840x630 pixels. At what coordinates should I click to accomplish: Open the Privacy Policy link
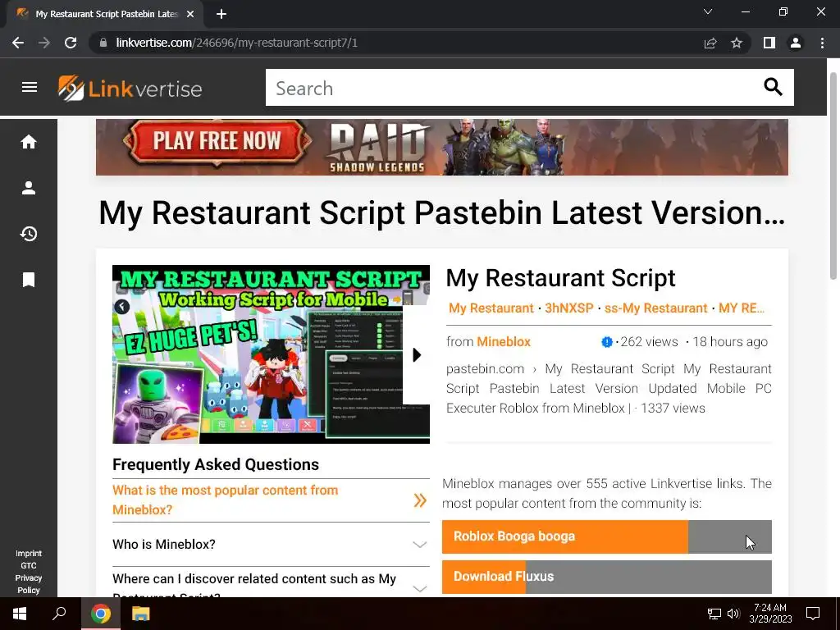pyautogui.click(x=29, y=584)
